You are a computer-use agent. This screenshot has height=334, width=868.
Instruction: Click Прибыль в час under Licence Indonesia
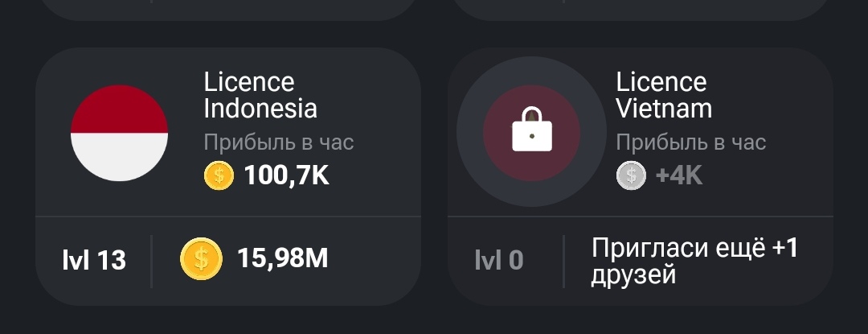[x=278, y=142]
